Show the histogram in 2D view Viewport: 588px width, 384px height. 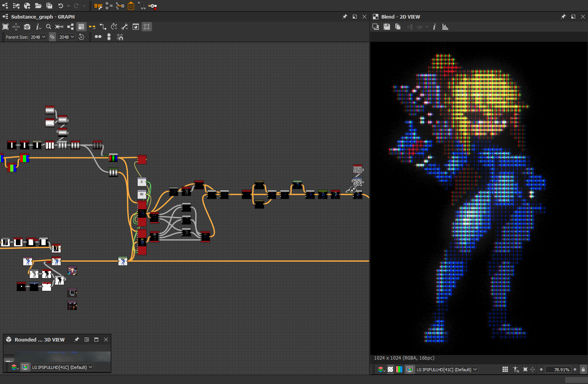click(x=445, y=27)
